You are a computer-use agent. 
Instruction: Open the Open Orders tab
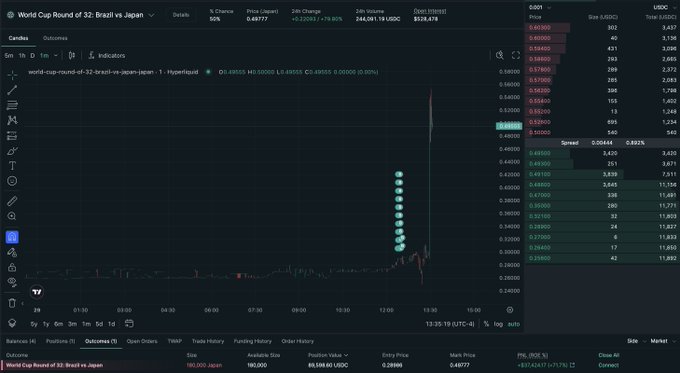pos(142,341)
